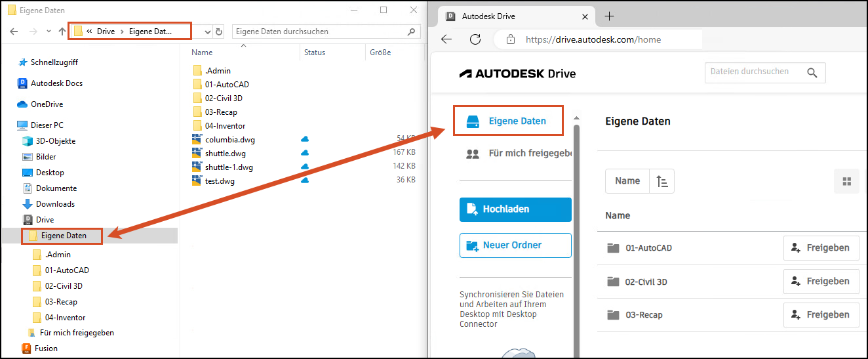Go back in the browser
This screenshot has height=359, width=868.
[x=446, y=39]
